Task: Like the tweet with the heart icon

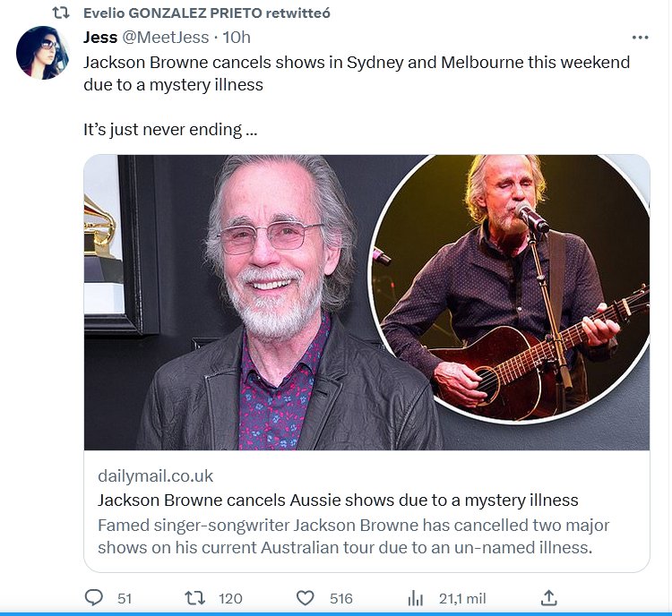Action: (306, 597)
